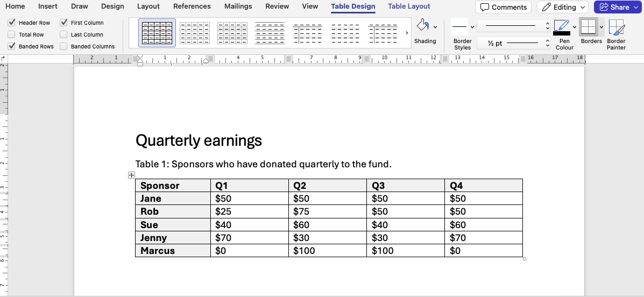This screenshot has height=297, width=644.
Task: Toggle the First Column checkbox
Action: click(63, 23)
